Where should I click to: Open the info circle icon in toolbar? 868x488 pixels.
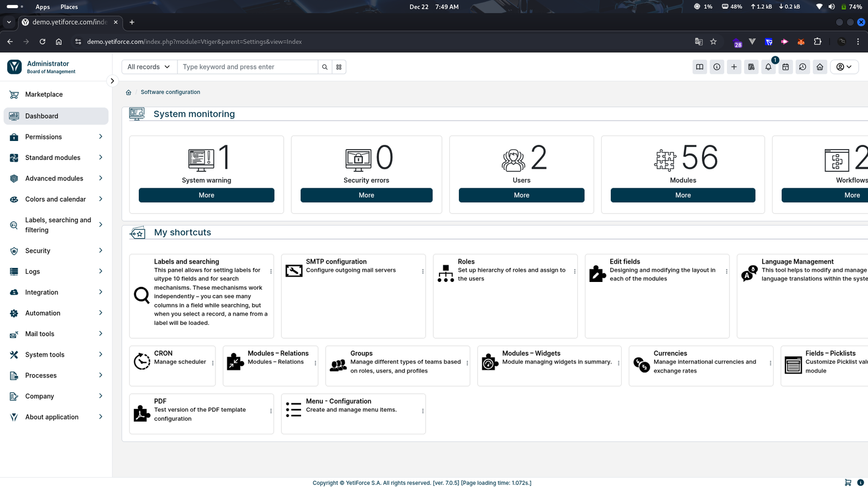coord(717,67)
